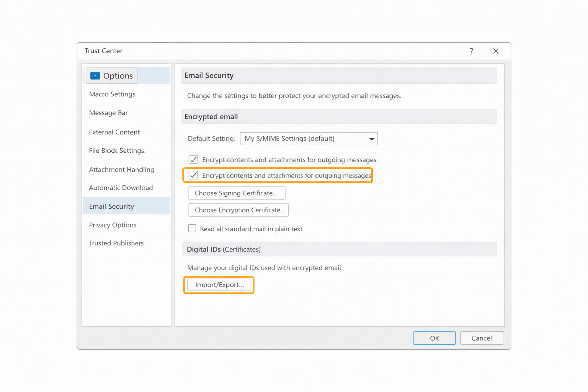Confirm changes with the OK button
588x392 pixels.
434,338
